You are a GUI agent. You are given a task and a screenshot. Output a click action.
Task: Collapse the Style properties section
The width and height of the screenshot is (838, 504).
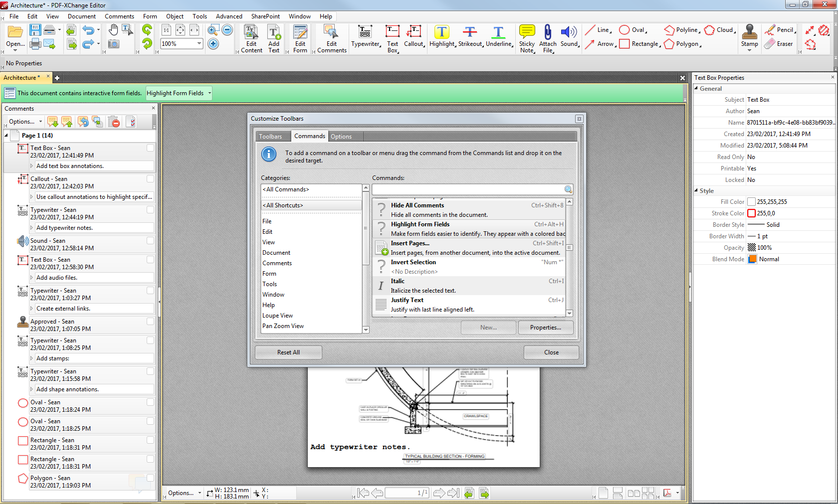[696, 190]
